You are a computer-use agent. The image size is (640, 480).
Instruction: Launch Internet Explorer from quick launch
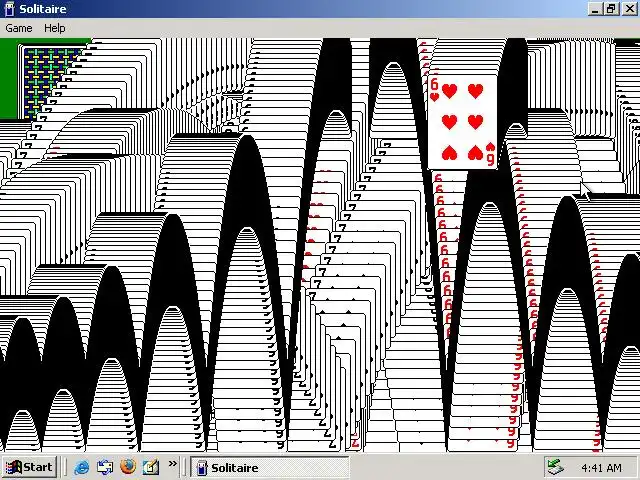(82, 467)
